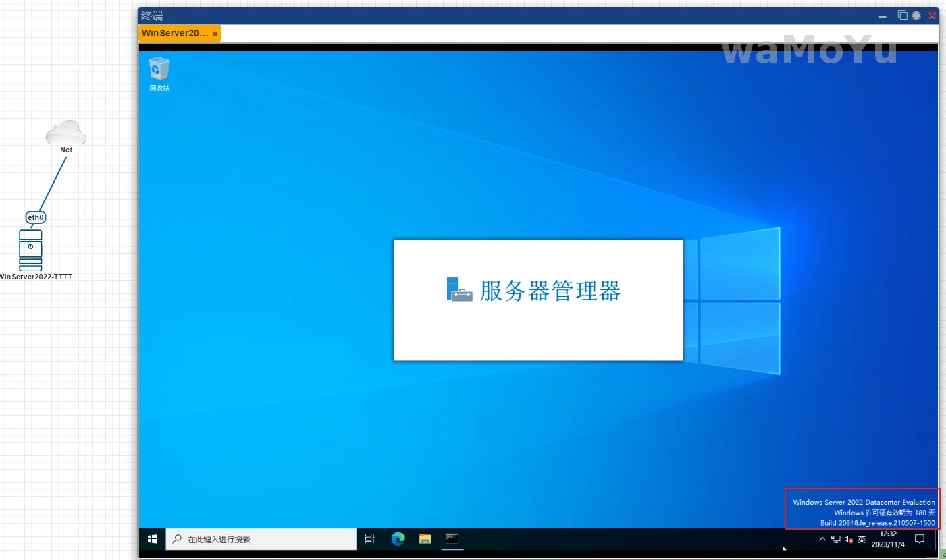Launch Microsoft Edge from the taskbar
Image resolution: width=946 pixels, height=560 pixels.
[x=398, y=539]
